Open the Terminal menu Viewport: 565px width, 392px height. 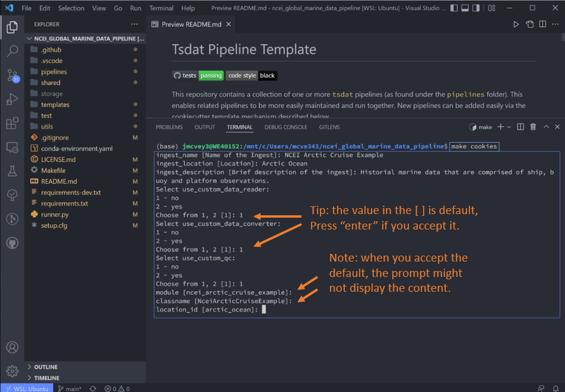[161, 8]
